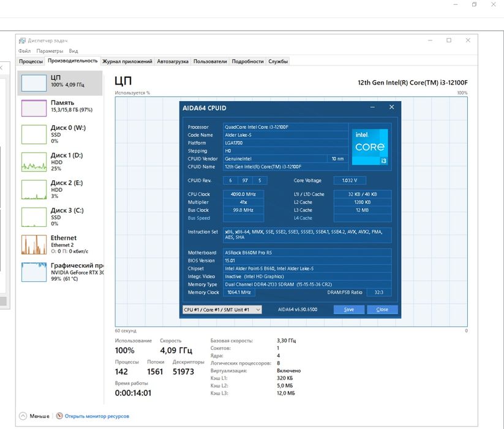This screenshot has height=429, width=504.
Task: Select the Ethernet performance entry
Action: tap(60, 244)
